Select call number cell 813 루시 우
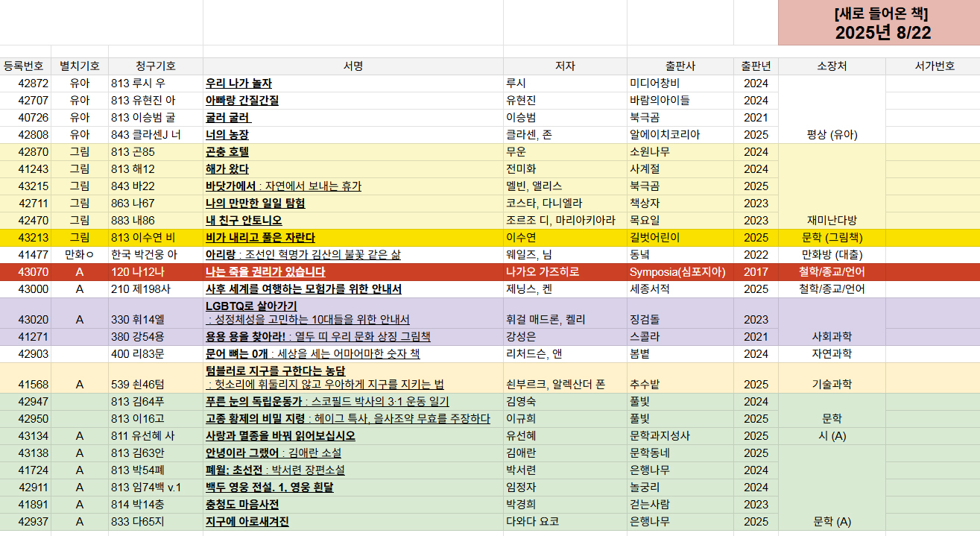980x536 pixels. [156, 83]
